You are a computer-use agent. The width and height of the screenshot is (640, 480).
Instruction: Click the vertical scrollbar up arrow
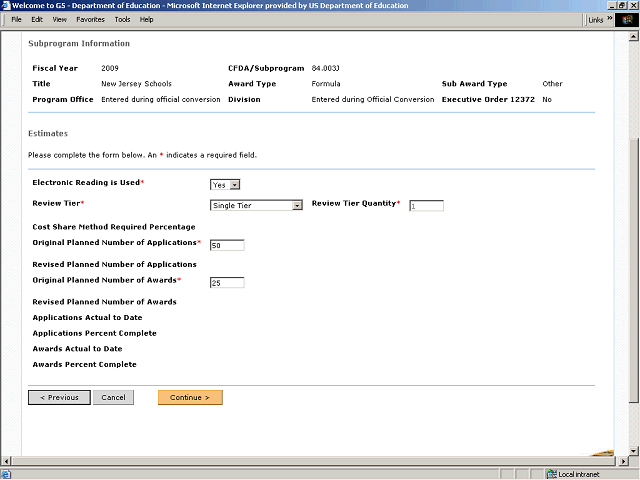point(633,37)
